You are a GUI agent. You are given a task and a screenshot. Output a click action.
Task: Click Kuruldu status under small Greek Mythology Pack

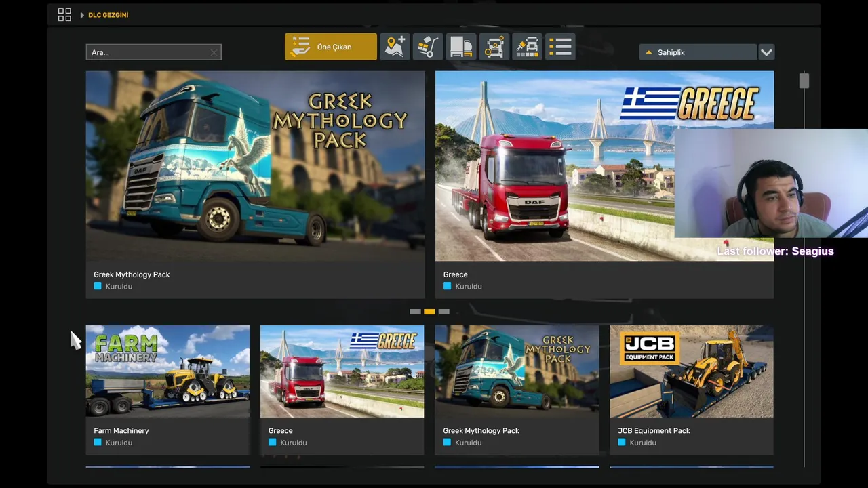[x=462, y=443]
